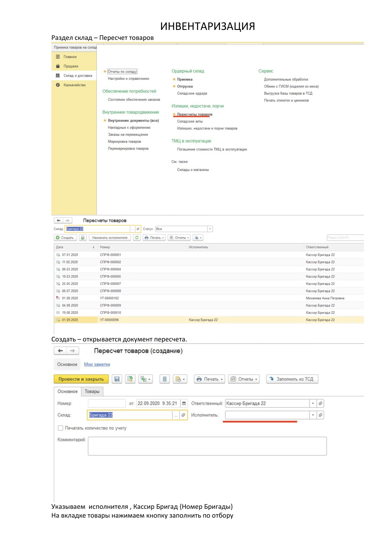Screen dimensions: 392x555
Task: Open Складские акты
Action: point(190,121)
